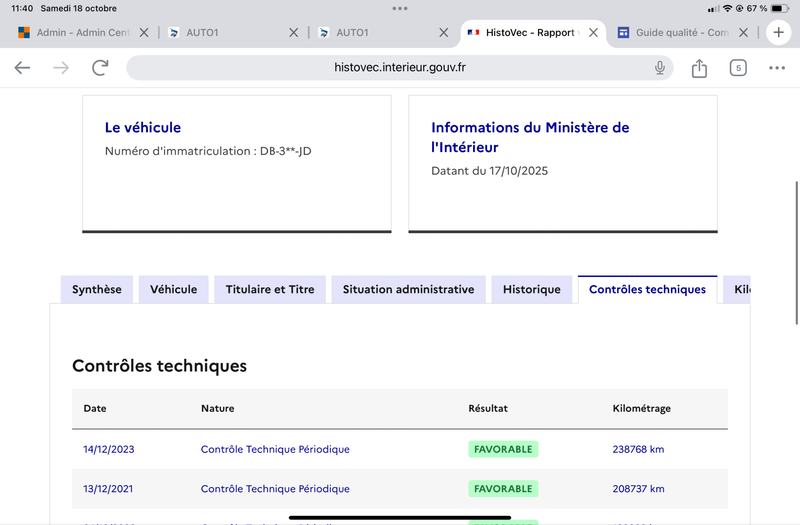
Task: Show the Situation administrative tab
Action: [408, 290]
